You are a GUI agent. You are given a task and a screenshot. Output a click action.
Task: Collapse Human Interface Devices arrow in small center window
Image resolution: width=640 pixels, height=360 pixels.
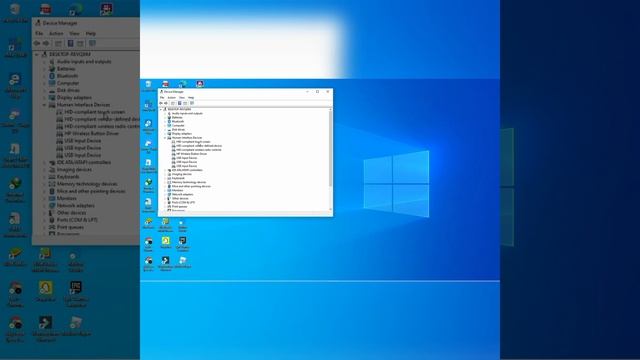[x=165, y=138]
